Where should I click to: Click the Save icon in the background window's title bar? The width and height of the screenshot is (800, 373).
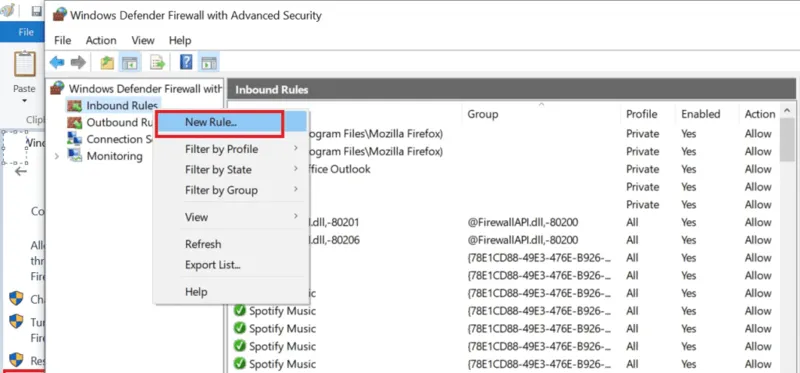tap(36, 11)
